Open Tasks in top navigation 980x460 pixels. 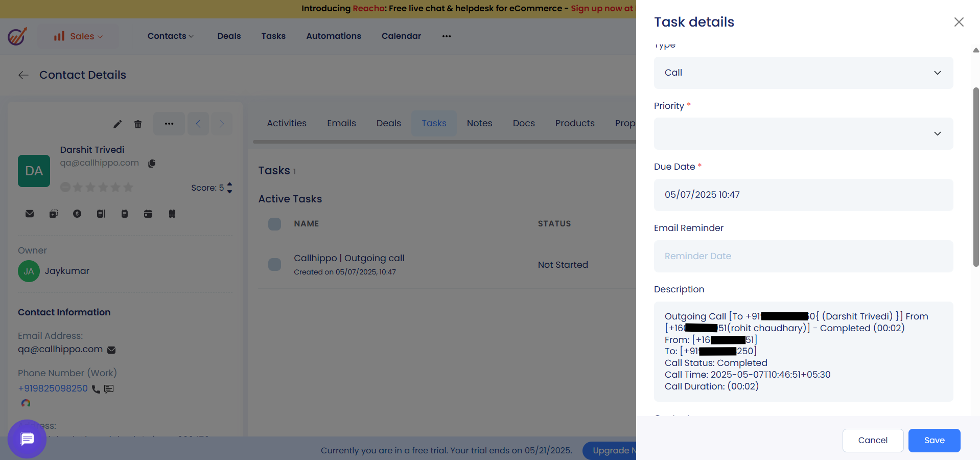click(x=273, y=36)
